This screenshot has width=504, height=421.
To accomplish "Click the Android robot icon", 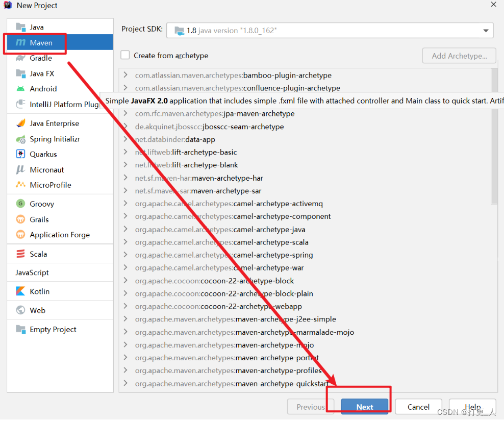I will click(x=20, y=89).
